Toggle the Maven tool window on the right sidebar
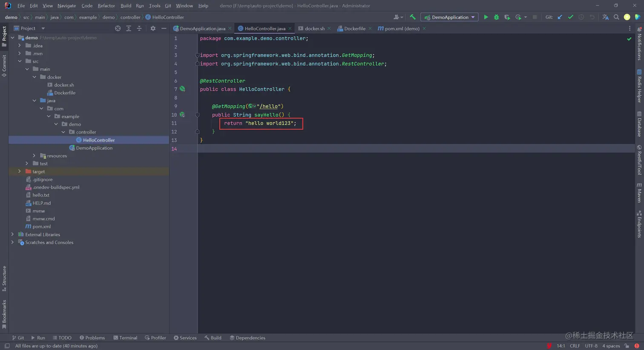This screenshot has height=350, width=644. coord(639,193)
